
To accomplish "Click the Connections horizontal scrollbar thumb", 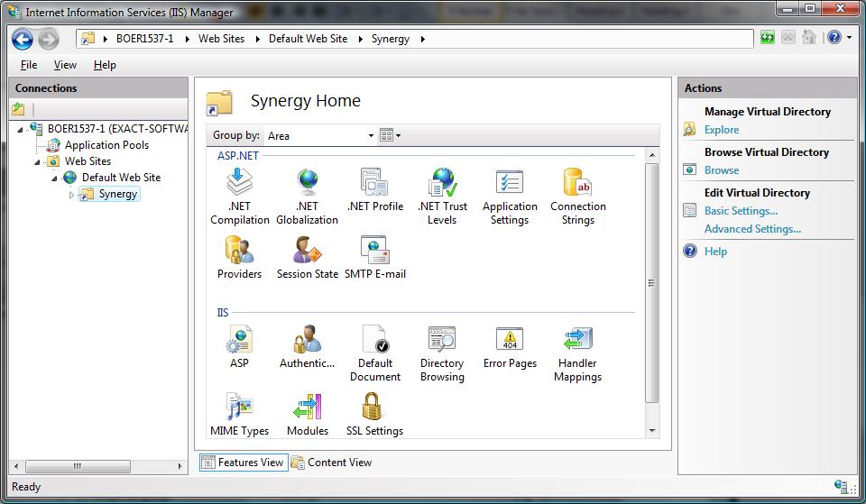I will (x=78, y=466).
